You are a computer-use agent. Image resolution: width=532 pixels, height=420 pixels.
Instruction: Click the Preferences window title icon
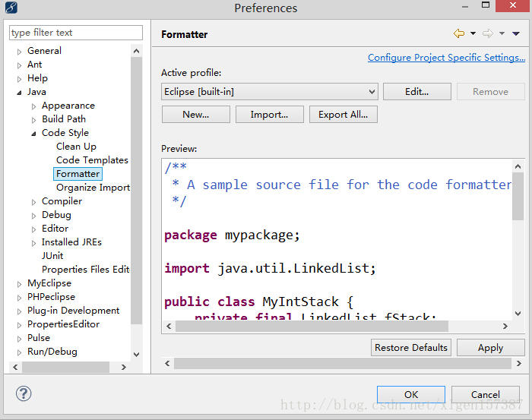tap(11, 8)
